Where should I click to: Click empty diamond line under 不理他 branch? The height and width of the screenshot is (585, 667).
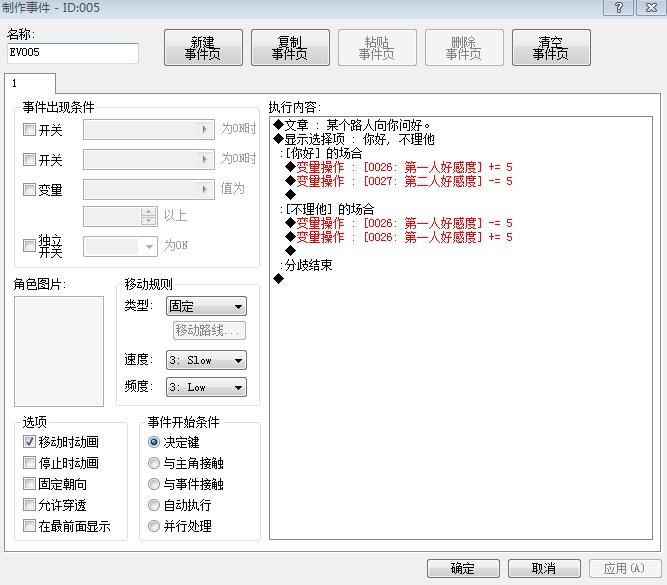(291, 251)
